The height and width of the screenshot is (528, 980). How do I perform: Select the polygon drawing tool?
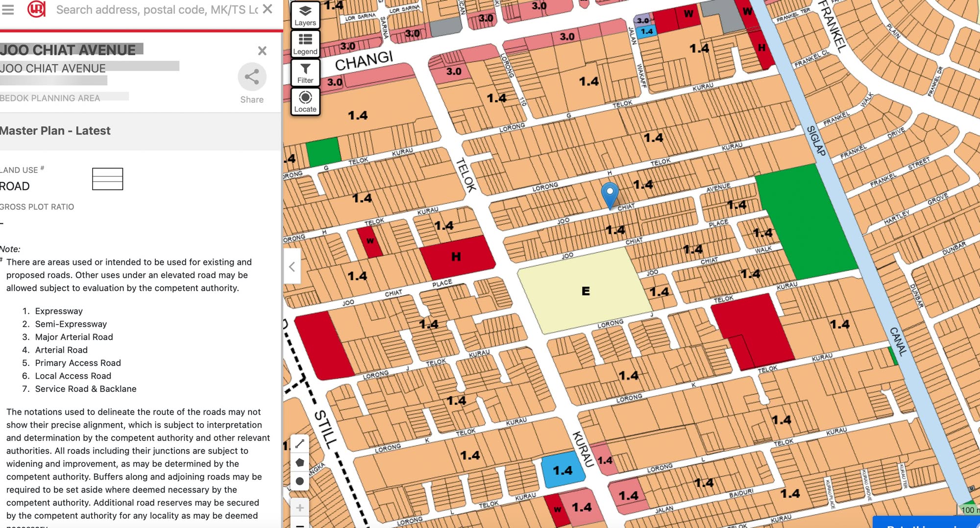pos(300,462)
